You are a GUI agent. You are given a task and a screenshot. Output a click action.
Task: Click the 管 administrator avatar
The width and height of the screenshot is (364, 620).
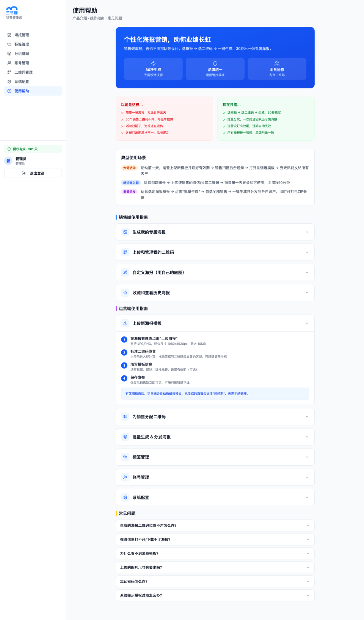pos(8,161)
